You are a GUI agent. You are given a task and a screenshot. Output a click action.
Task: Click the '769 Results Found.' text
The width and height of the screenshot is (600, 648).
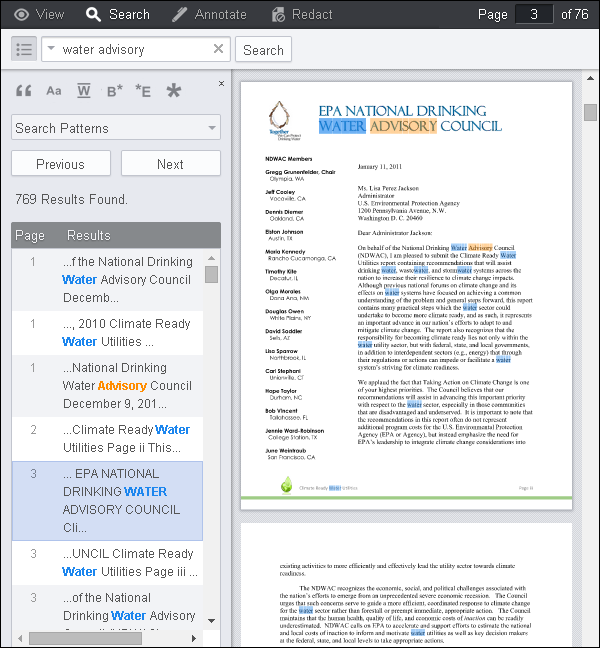71,199
